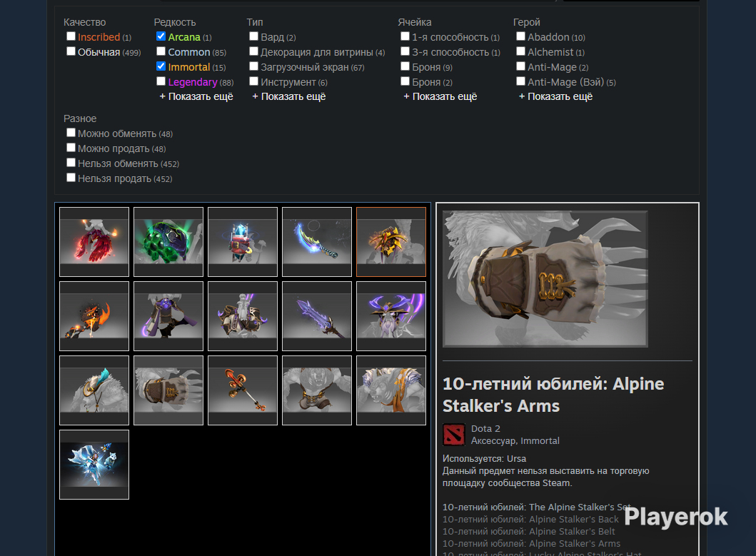
Task: Select the purple jagged sword item
Action: [317, 316]
